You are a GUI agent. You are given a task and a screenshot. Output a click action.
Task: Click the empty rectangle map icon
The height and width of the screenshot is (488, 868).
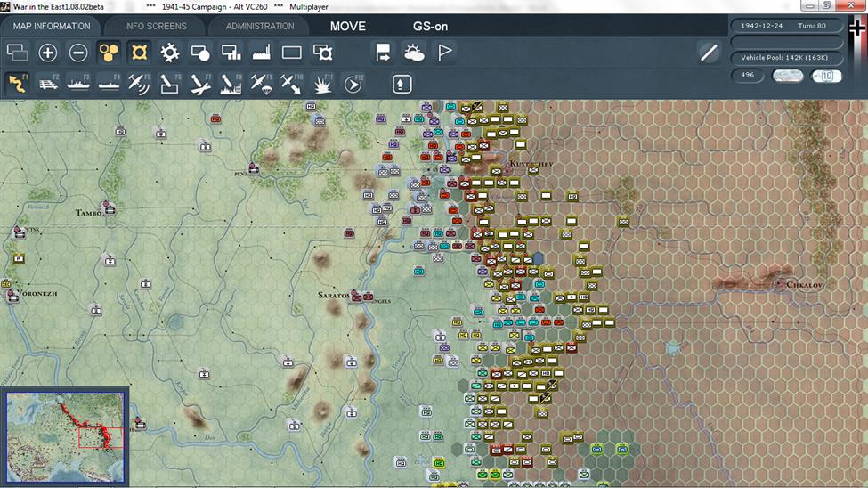coord(292,53)
